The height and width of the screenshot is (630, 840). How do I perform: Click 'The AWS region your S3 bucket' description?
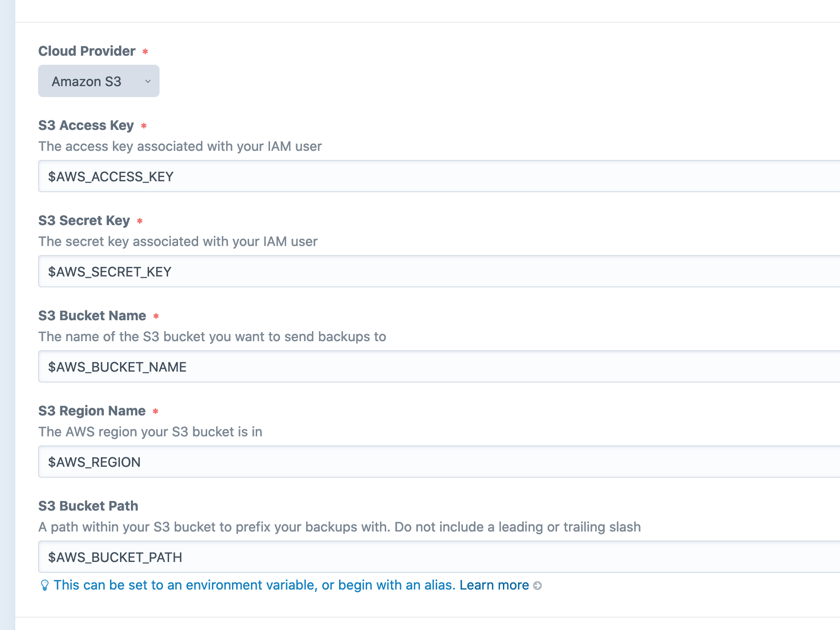pyautogui.click(x=150, y=432)
